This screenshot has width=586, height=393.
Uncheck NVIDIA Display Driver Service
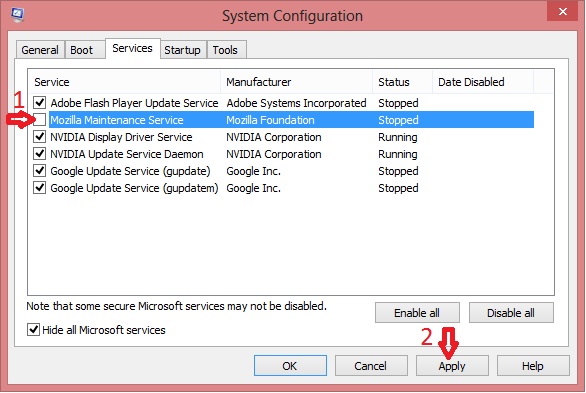(40, 137)
